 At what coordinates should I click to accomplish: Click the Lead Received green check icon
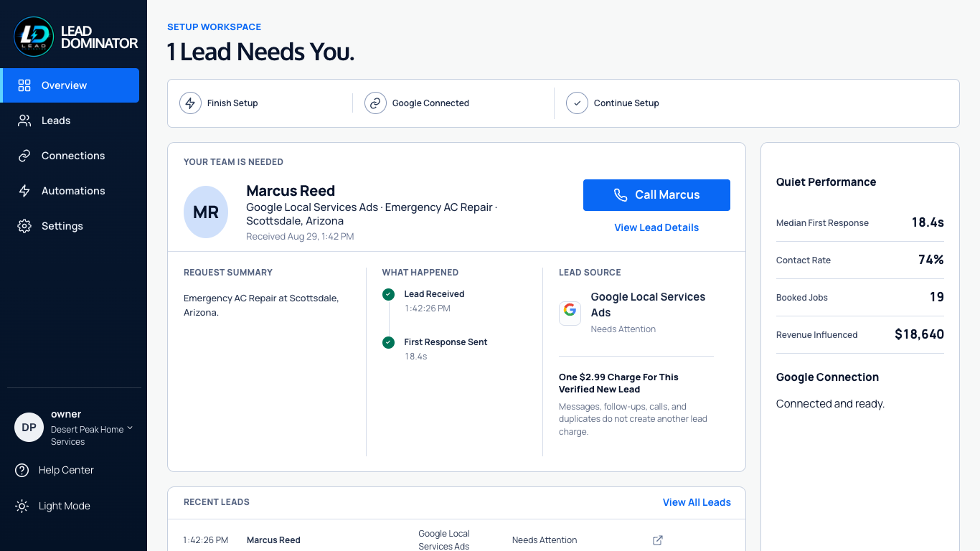point(388,294)
